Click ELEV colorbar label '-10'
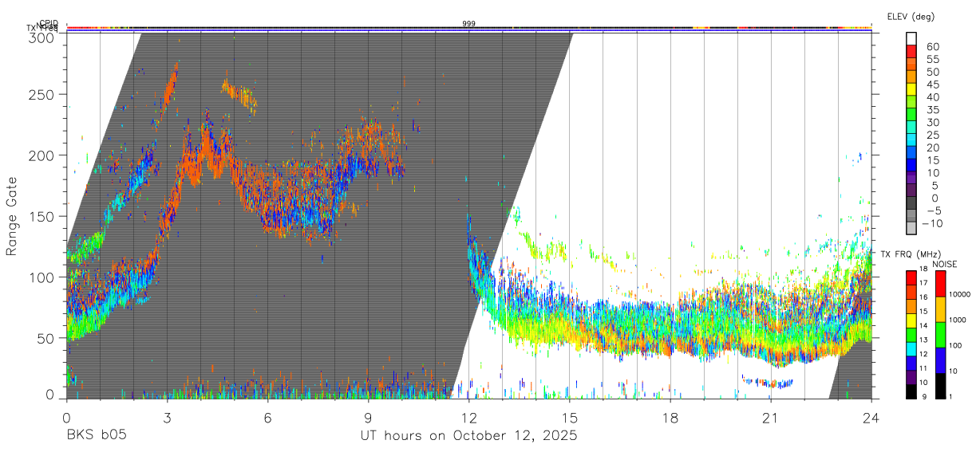Image resolution: width=980 pixels, height=452 pixels. tap(931, 223)
